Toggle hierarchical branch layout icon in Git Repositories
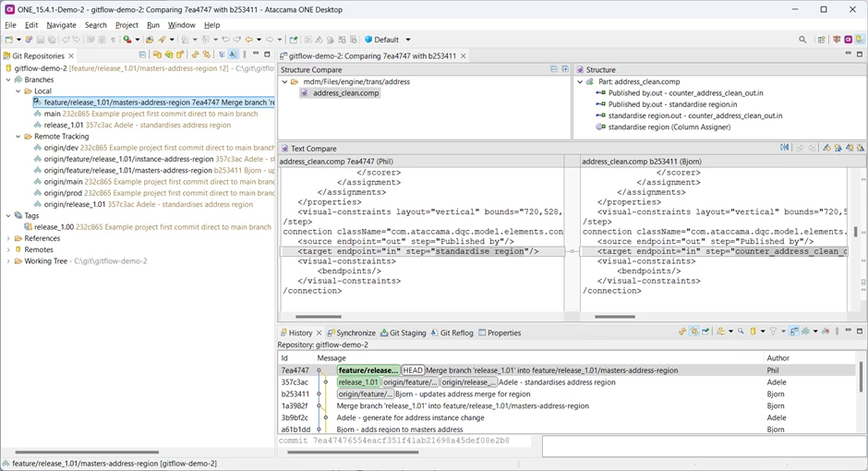 (x=222, y=54)
